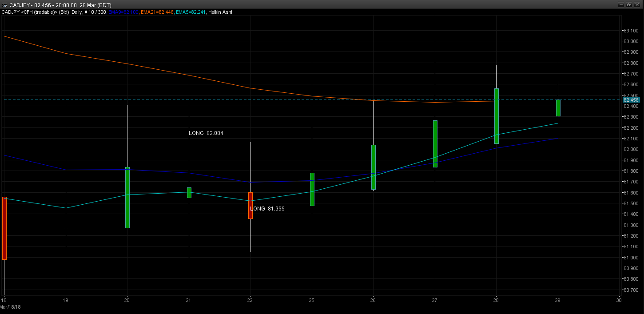Image resolution: width=644 pixels, height=314 pixels.
Task: Minimize the CADJPY chart window
Action: pos(620,4)
